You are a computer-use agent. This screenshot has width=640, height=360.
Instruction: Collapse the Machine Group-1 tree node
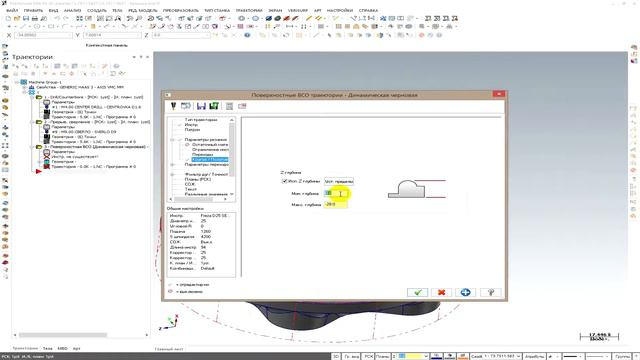tap(17, 82)
